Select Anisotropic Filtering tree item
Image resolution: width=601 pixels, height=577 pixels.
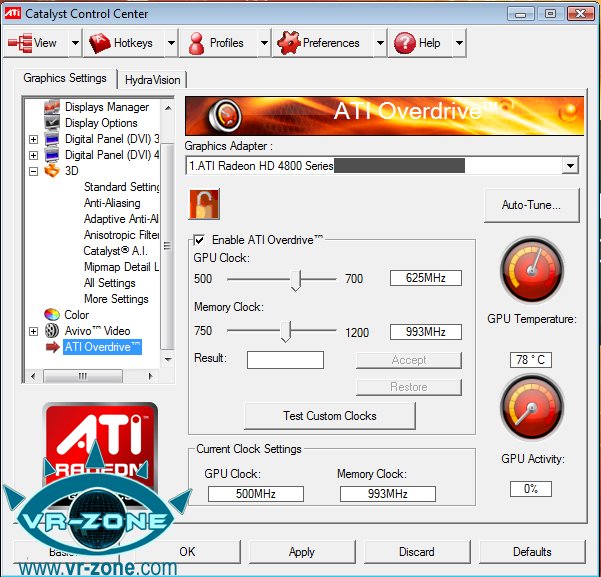tap(121, 235)
